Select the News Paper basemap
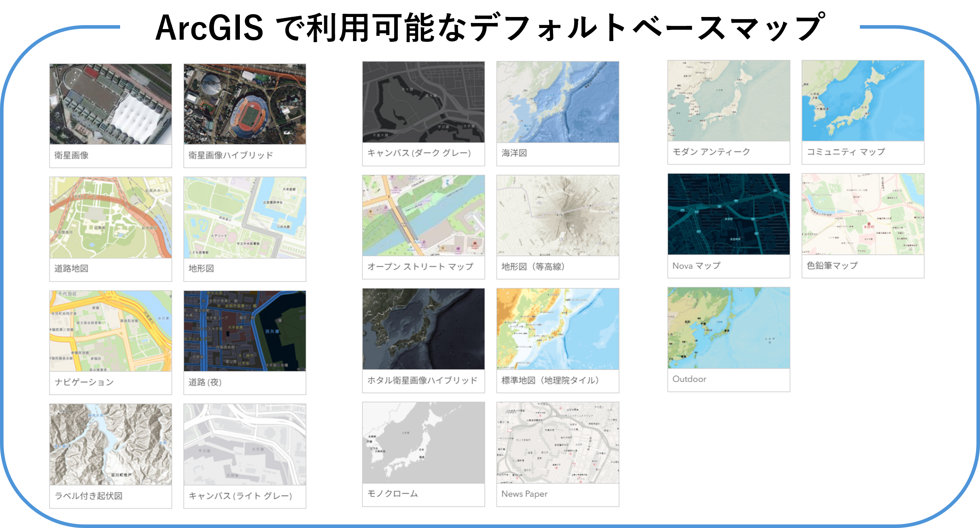 (558, 442)
